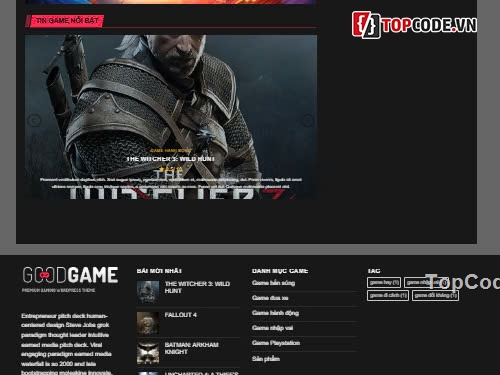Select 'Game đua xe' category
The width and height of the screenshot is (500, 375).
click(x=270, y=298)
